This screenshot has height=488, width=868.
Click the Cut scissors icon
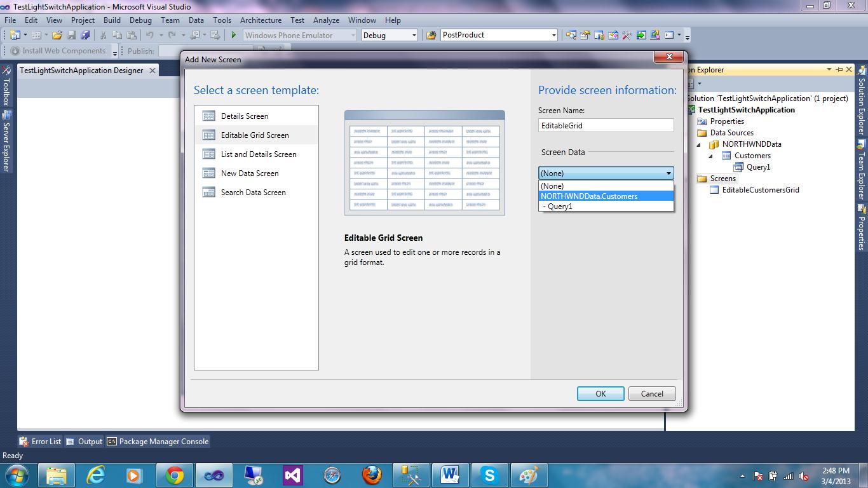coord(103,35)
